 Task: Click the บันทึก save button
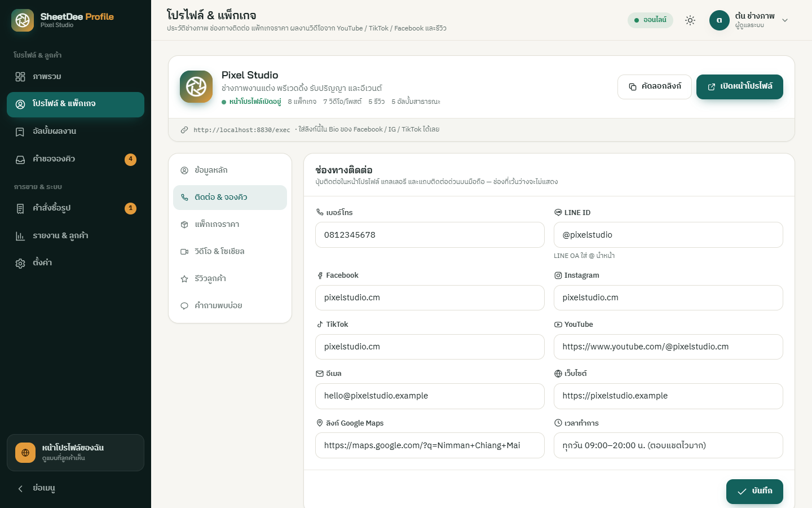tap(754, 492)
